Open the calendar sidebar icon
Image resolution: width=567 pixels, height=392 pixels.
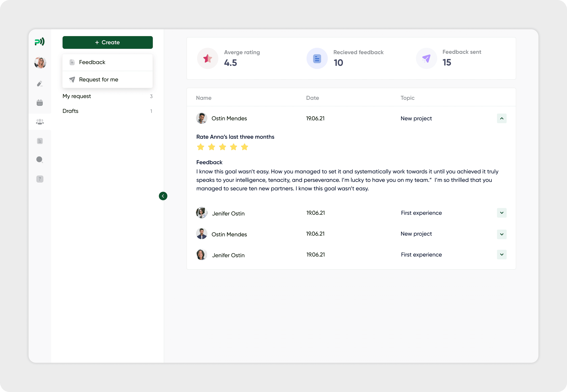point(40,103)
